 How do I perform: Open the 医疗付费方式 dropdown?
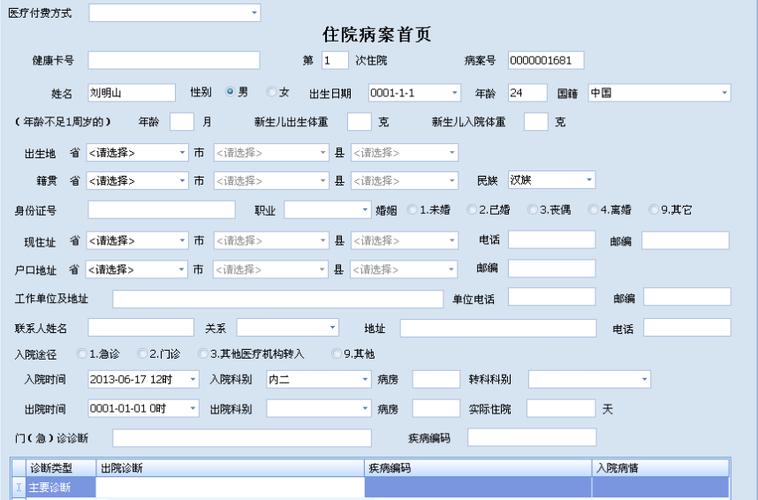pyautogui.click(x=254, y=13)
